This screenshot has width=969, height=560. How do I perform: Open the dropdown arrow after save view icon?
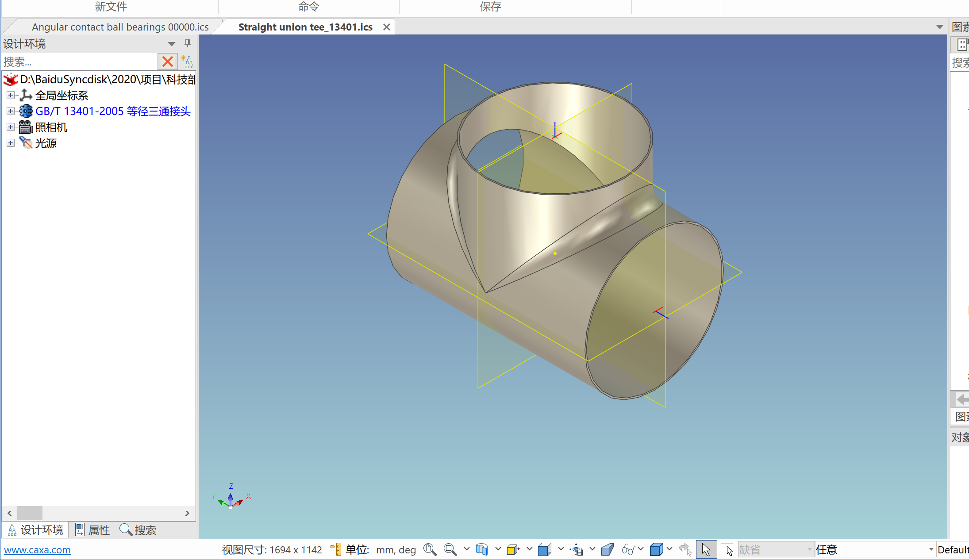(x=592, y=549)
